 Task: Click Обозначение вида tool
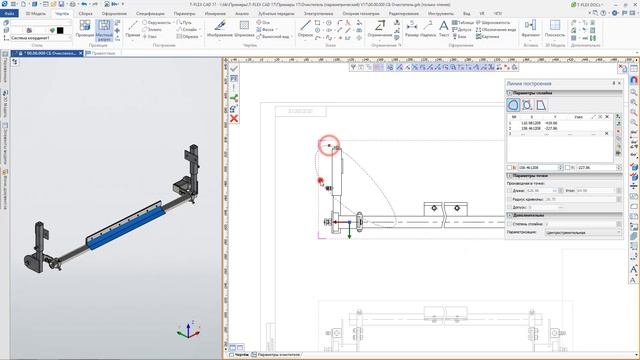coord(496,30)
